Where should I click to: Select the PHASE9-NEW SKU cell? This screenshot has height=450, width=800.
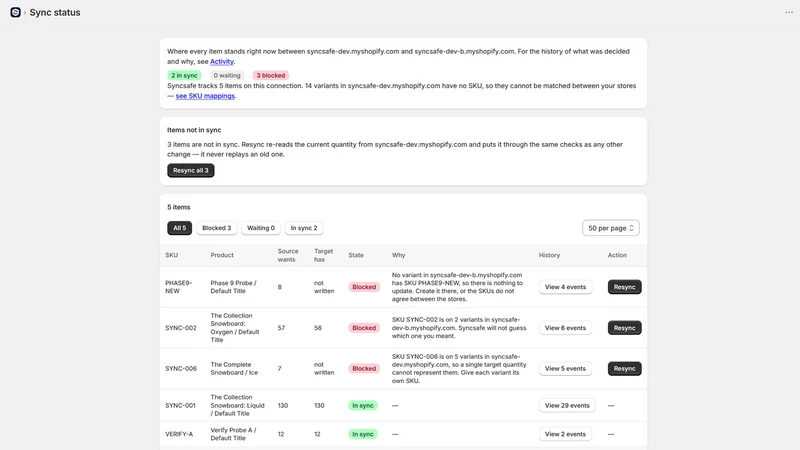pyautogui.click(x=178, y=287)
